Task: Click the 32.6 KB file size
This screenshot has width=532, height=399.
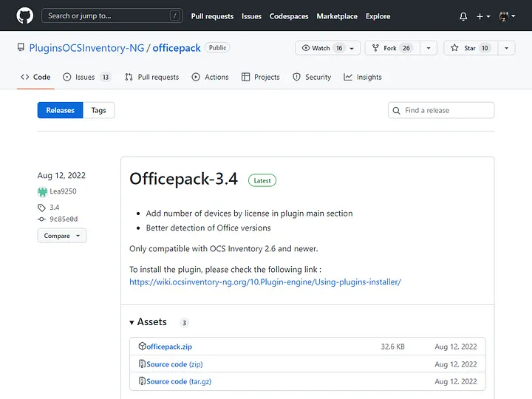Action: click(x=392, y=347)
